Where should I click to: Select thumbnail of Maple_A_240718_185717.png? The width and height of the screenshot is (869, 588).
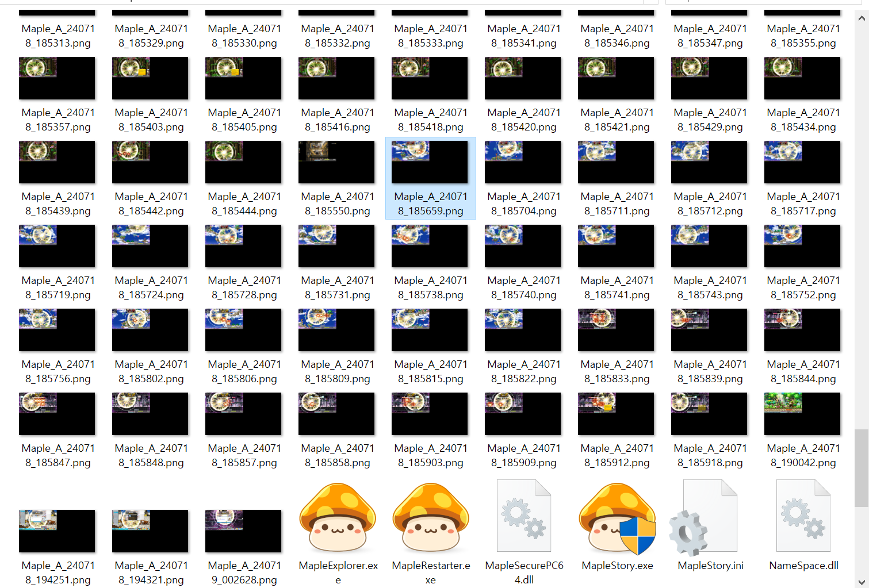(802, 162)
